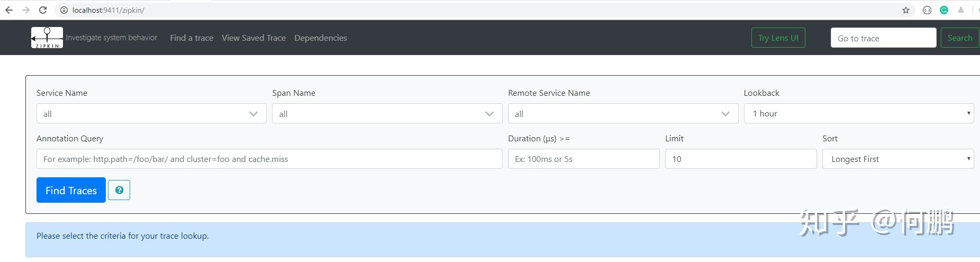Click the green Grammarly extension icon

943,10
